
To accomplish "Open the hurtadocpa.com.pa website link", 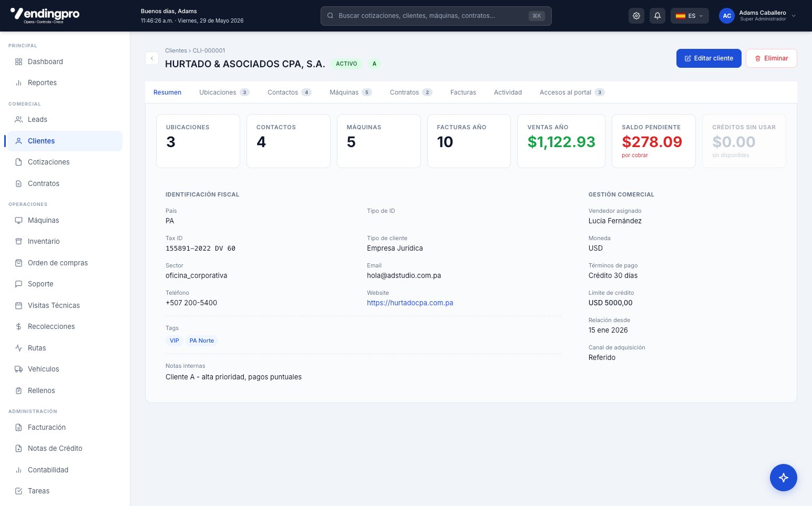I will pyautogui.click(x=410, y=303).
